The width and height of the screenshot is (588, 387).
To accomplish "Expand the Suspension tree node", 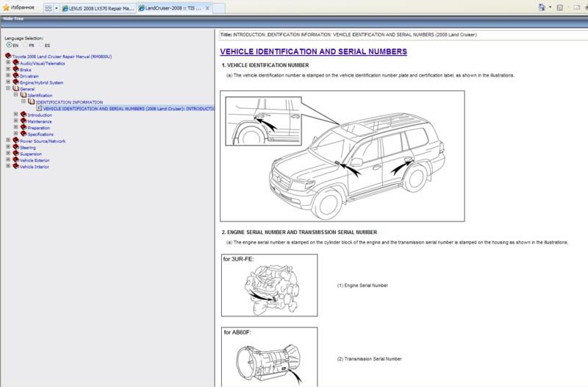I will click(8, 153).
